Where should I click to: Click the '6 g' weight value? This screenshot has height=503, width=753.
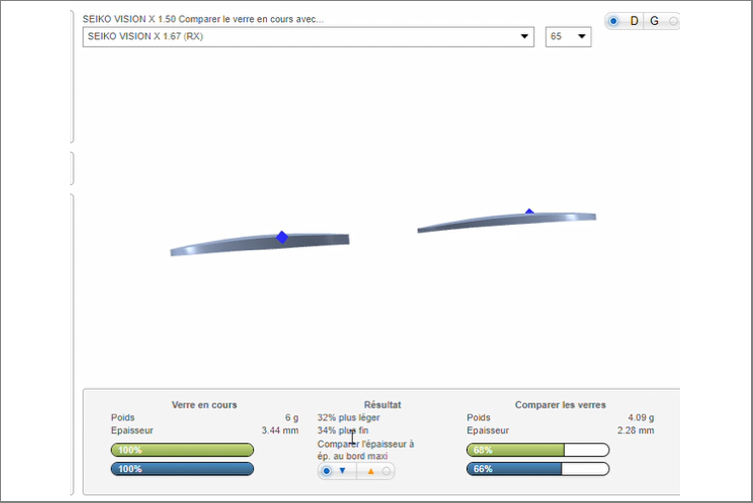pos(291,417)
